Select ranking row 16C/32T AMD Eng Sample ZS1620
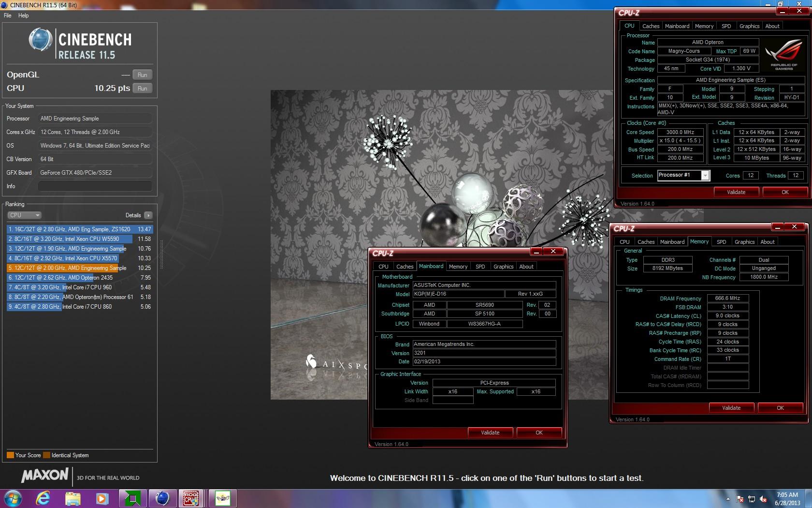This screenshot has width=812, height=508. [x=80, y=229]
